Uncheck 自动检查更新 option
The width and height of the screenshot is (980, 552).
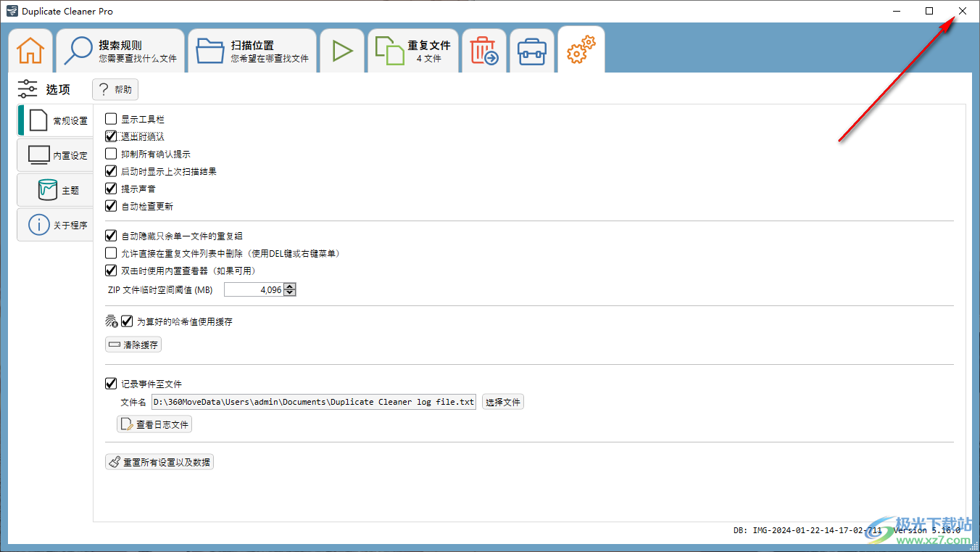pos(111,206)
